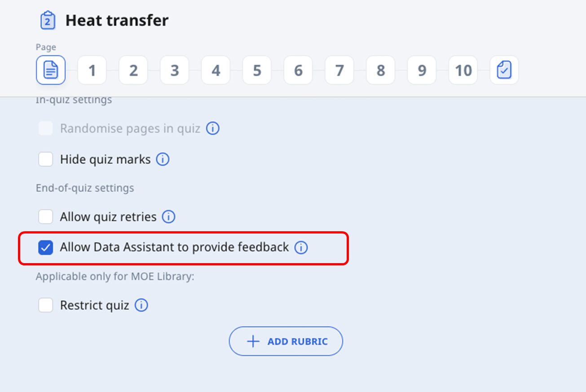Uncheck Allow Data Assistant to provide feedback
This screenshot has width=586, height=392.
(46, 247)
